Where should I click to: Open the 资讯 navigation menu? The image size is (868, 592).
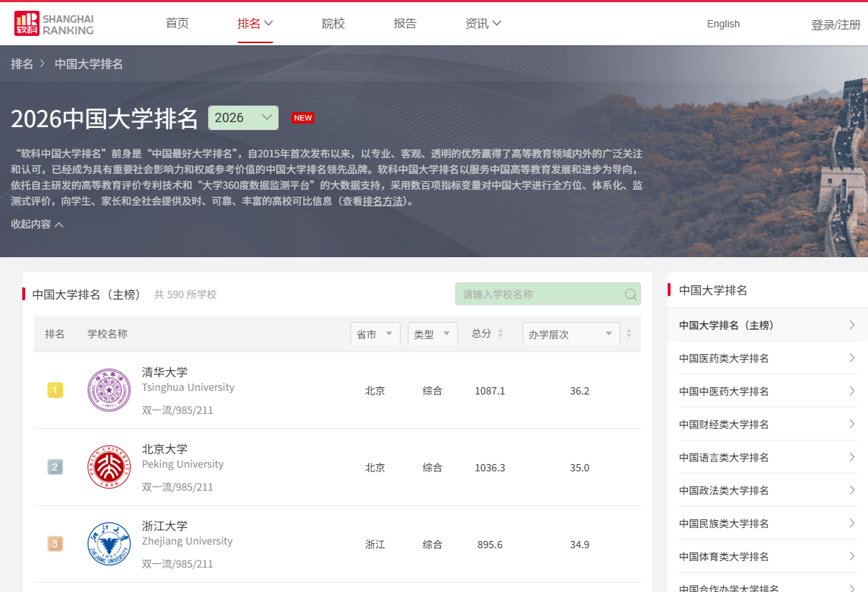482,24
